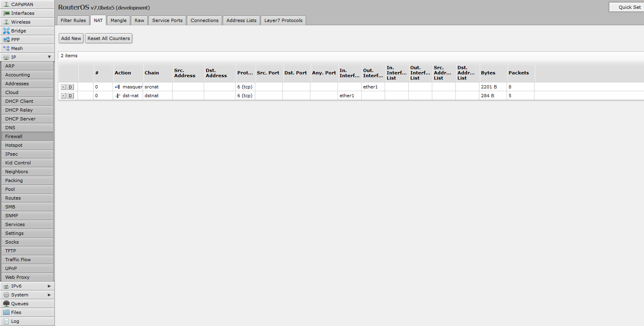The image size is (644, 326).
Task: Click the Interfaces icon in sidebar
Action: pyautogui.click(x=6, y=13)
